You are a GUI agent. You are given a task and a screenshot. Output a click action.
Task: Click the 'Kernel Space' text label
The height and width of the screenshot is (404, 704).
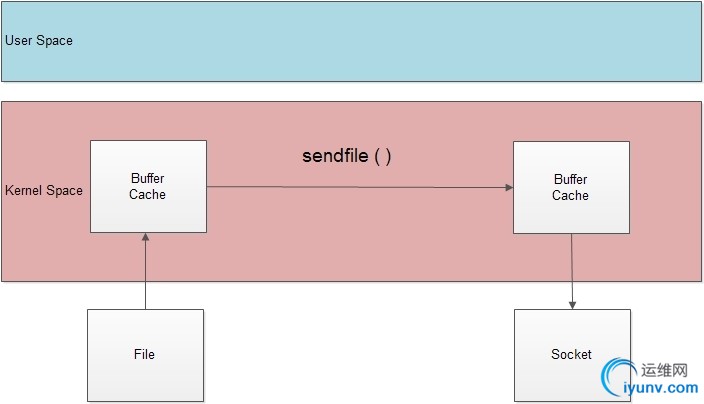point(44,190)
